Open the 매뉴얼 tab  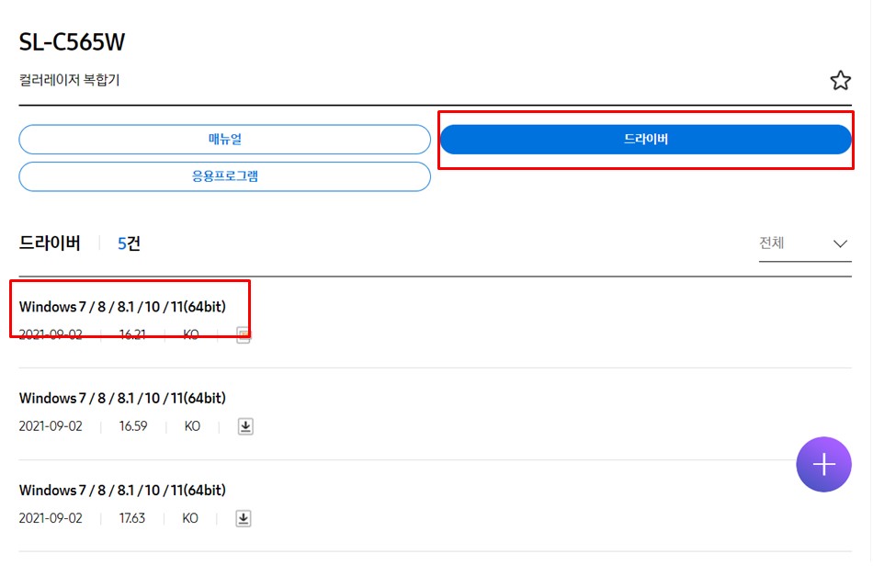224,140
